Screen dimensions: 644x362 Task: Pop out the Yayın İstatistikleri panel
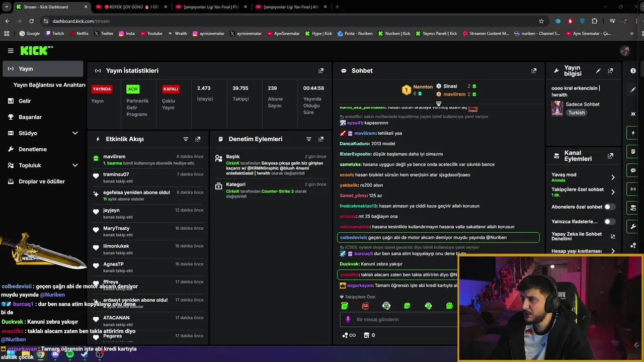321,71
